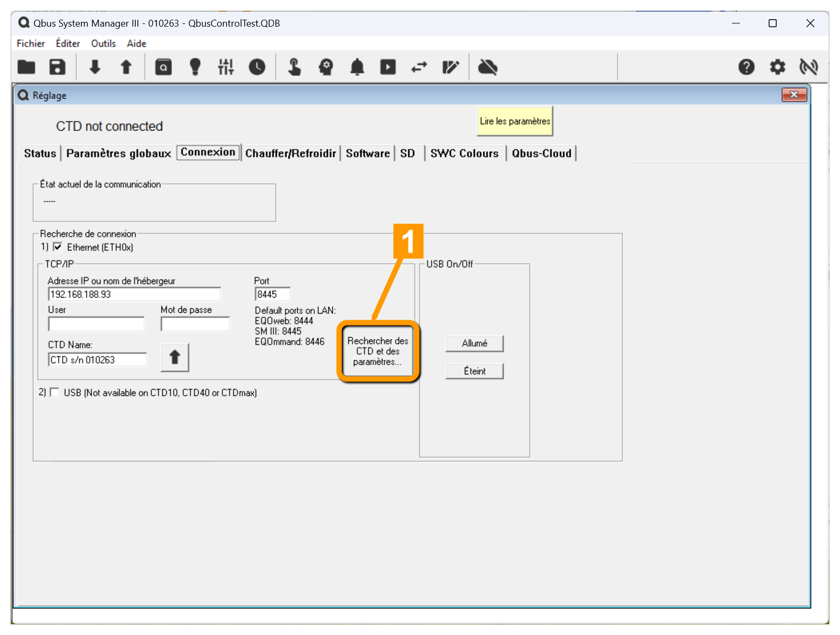This screenshot has width=840, height=635.
Task: Click the download arrow toolbar icon
Action: 95,67
